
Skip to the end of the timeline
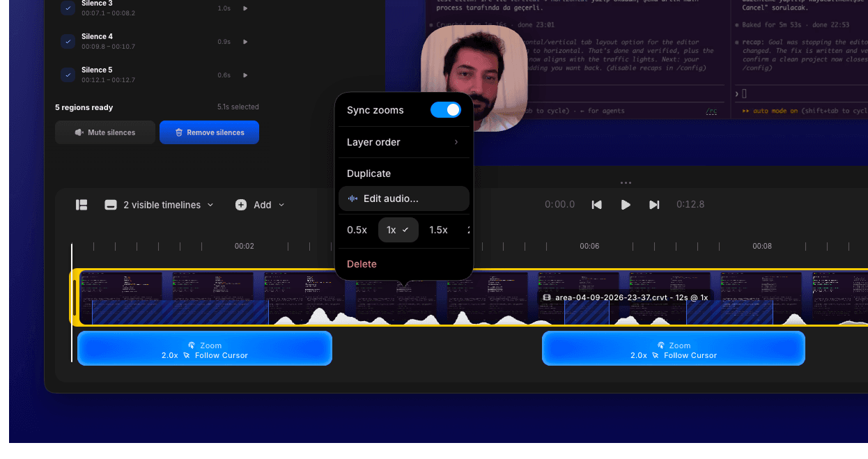[654, 205]
